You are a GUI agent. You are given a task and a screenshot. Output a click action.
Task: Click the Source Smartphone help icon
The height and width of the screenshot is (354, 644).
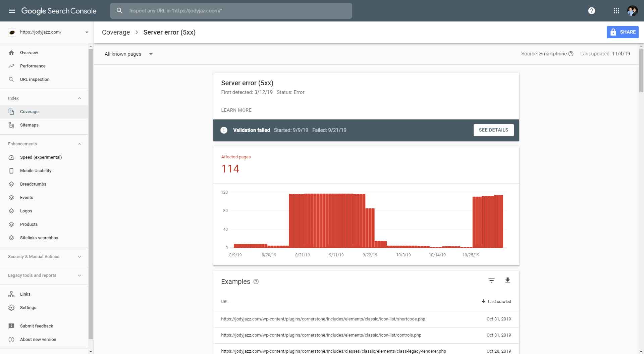571,54
